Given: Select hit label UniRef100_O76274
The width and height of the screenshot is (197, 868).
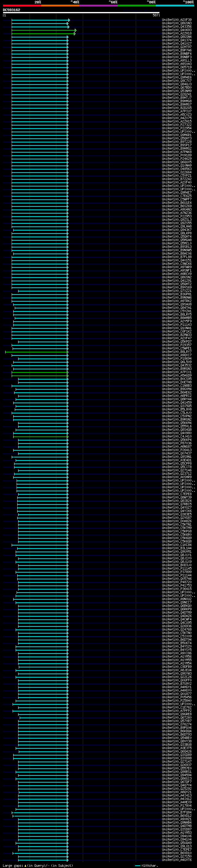Looking at the screenshot, I should (177, 724).
